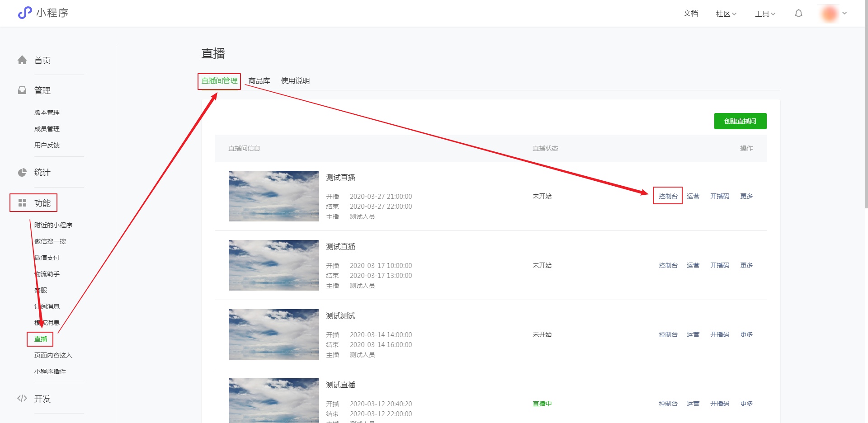Open 控制台 for the 2020-03-27 live room
This screenshot has width=868, height=423.
668,196
